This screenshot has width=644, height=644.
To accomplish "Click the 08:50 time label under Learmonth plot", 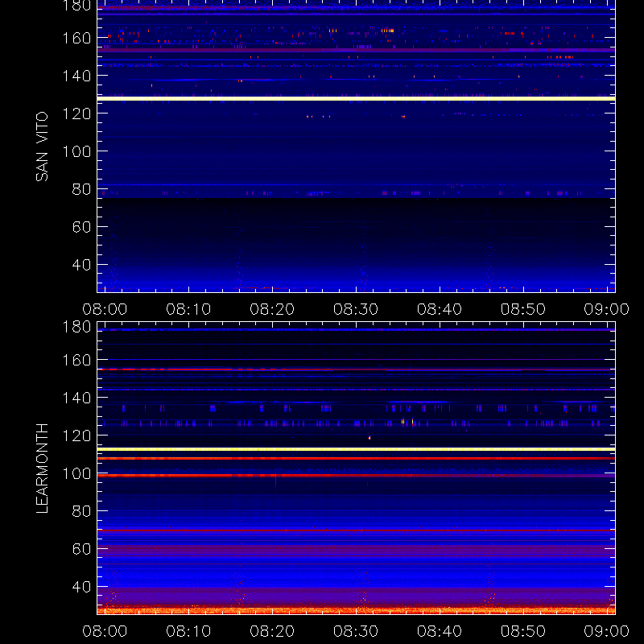I will pyautogui.click(x=523, y=631).
